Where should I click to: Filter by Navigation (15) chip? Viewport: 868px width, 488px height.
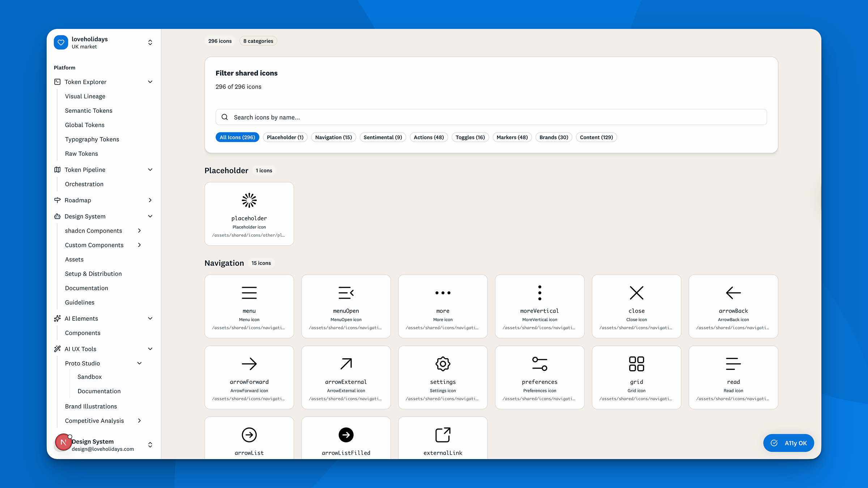click(333, 137)
